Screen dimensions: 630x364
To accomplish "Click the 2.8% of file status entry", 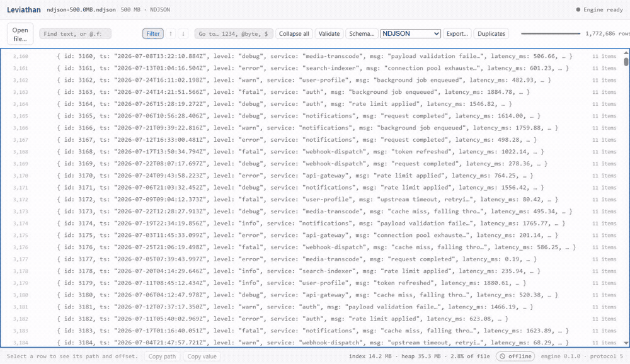I will [x=470, y=356].
